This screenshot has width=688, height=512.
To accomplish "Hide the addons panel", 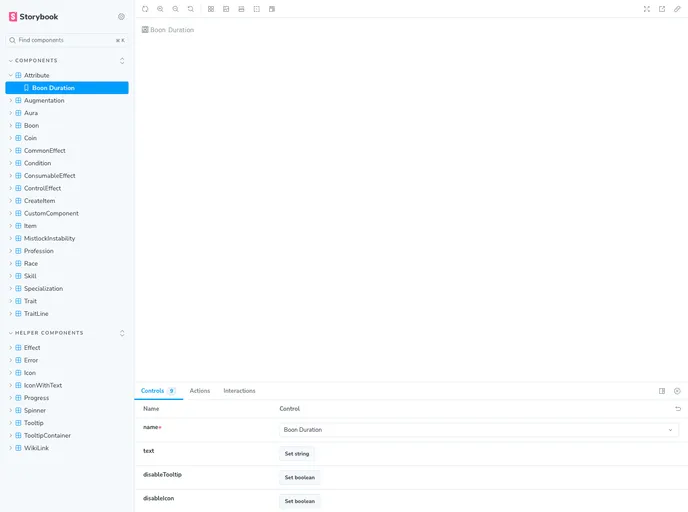I will (x=677, y=391).
